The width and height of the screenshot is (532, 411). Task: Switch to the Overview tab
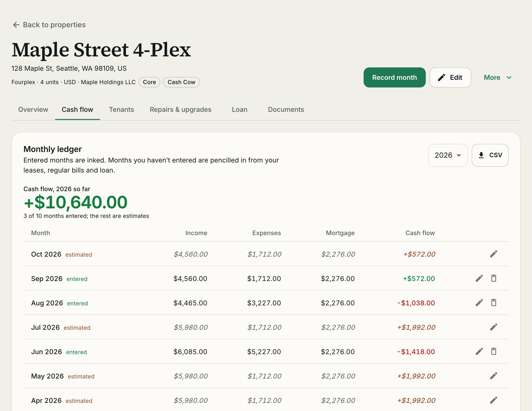click(x=33, y=109)
